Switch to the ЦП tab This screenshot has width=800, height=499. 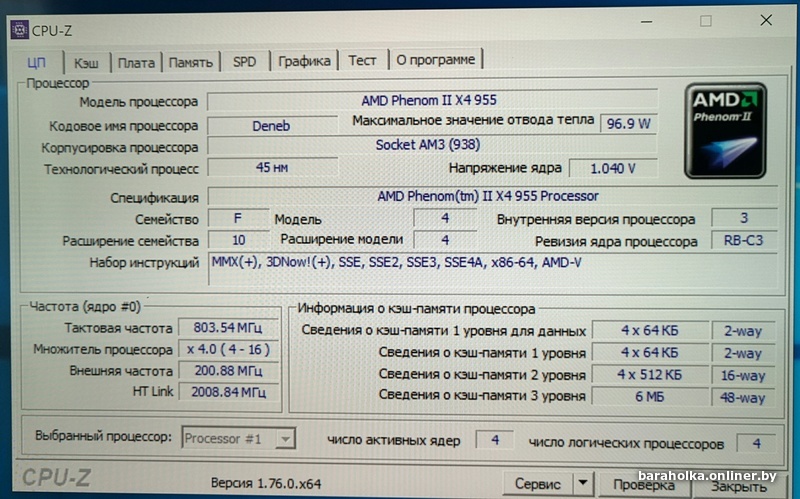[x=37, y=62]
